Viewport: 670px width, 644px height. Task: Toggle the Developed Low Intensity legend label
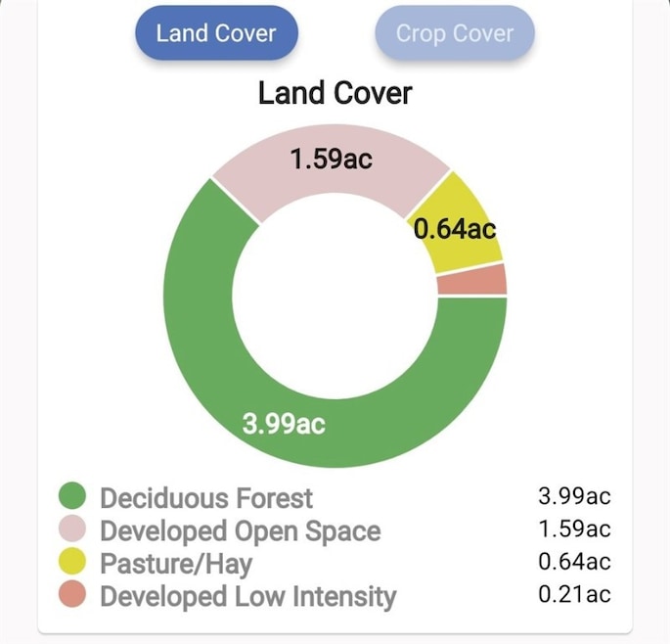248,596
